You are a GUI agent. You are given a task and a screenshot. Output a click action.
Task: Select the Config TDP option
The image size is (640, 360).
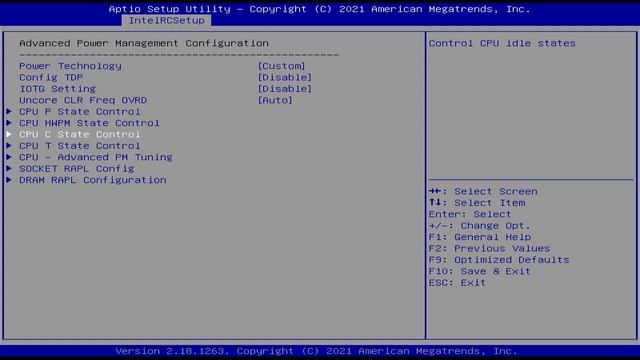(x=51, y=78)
